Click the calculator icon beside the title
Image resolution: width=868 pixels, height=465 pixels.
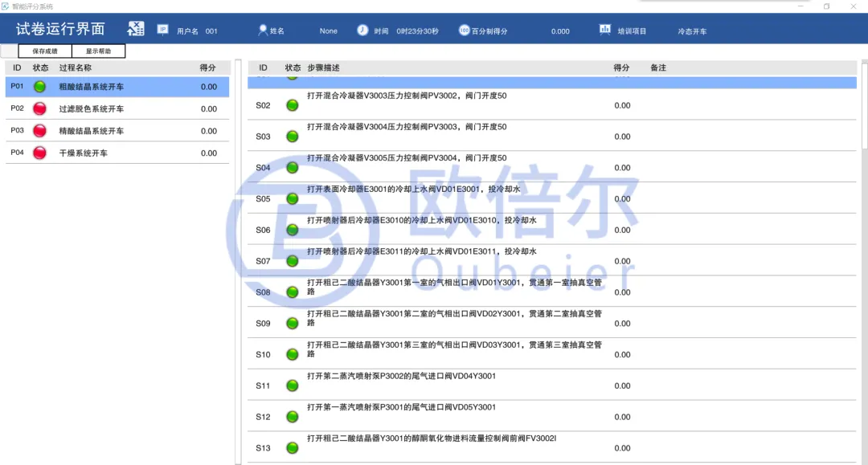[x=136, y=29]
